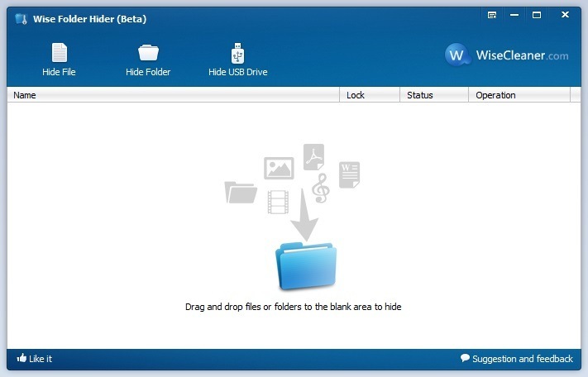Image resolution: width=588 pixels, height=377 pixels.
Task: Click the gray film strip icon
Action: [279, 201]
